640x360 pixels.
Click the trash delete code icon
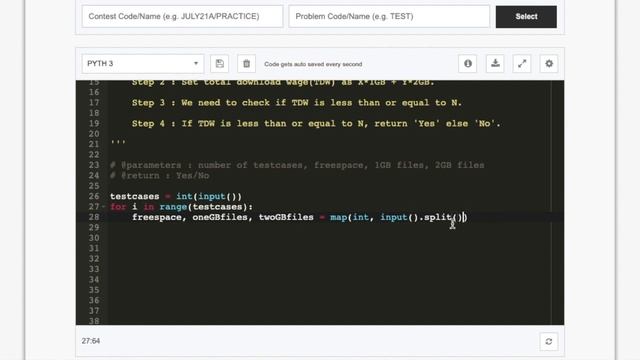point(247,64)
